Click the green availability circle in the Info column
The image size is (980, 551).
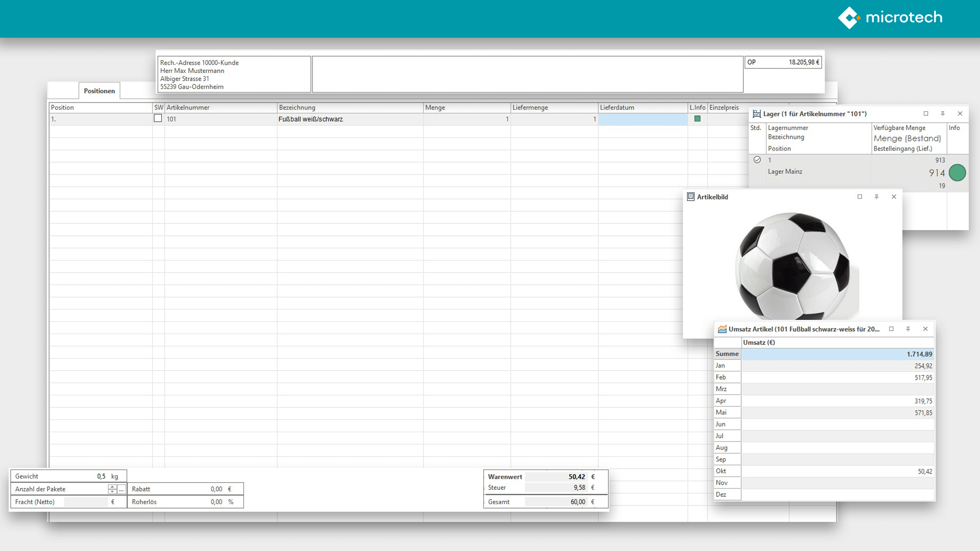[x=958, y=173]
